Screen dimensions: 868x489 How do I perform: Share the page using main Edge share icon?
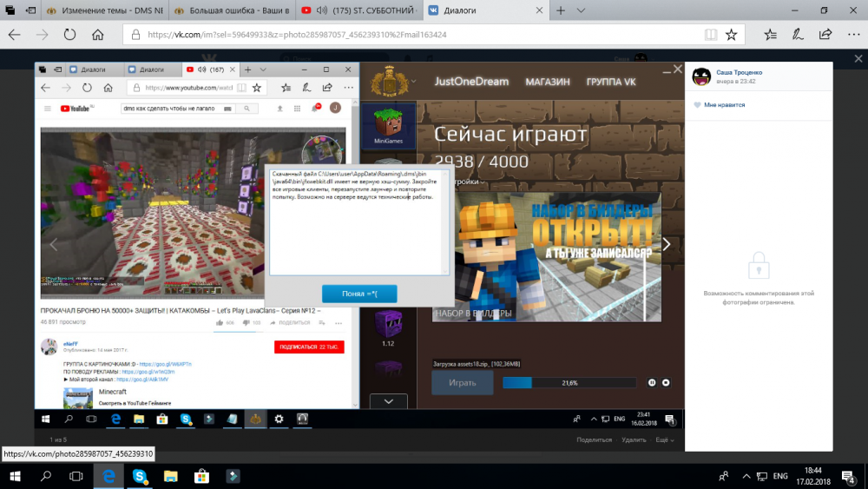click(x=825, y=35)
